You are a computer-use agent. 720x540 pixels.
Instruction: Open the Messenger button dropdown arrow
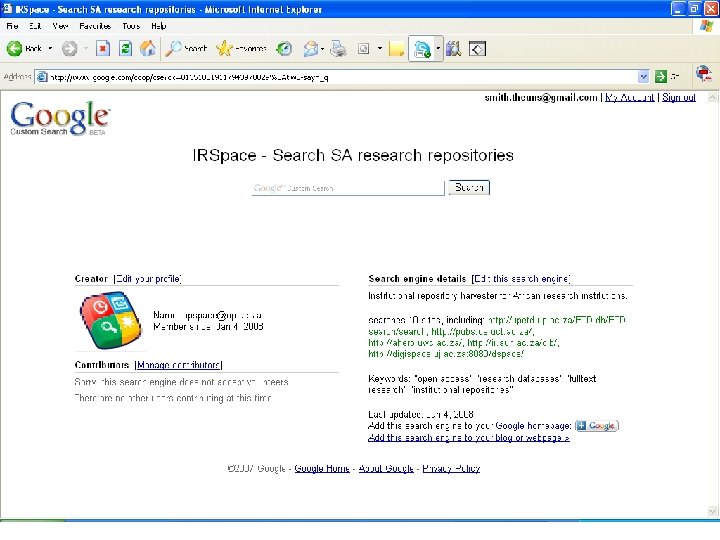click(438, 49)
